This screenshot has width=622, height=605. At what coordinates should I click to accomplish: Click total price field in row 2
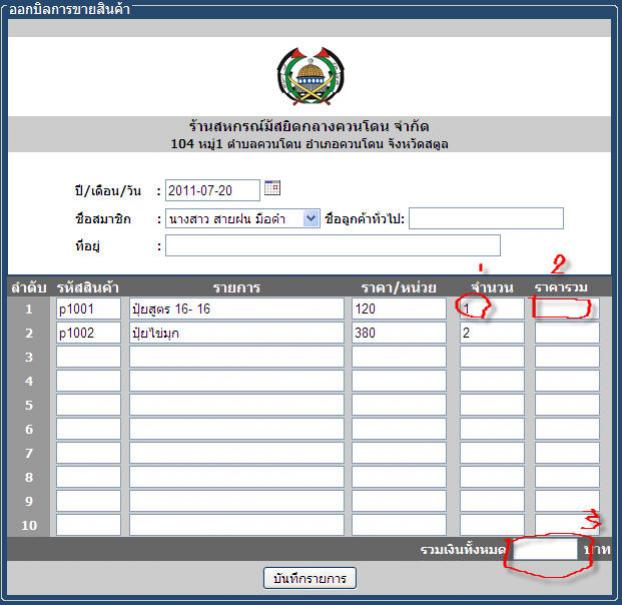click(567, 333)
